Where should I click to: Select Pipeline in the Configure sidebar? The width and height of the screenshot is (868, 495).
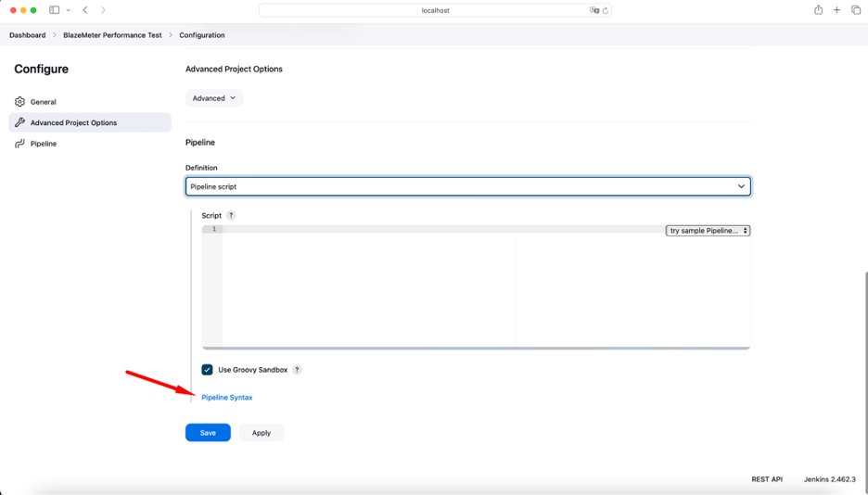click(x=90, y=144)
